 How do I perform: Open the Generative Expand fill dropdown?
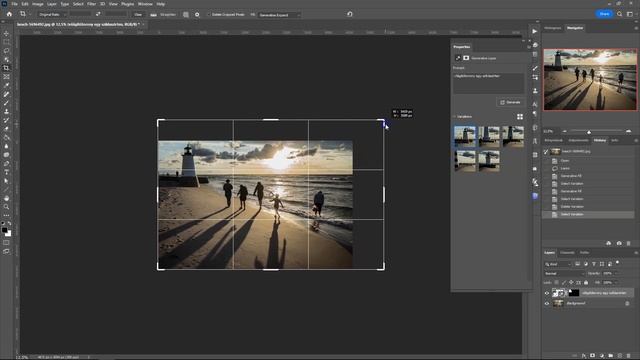pyautogui.click(x=280, y=15)
